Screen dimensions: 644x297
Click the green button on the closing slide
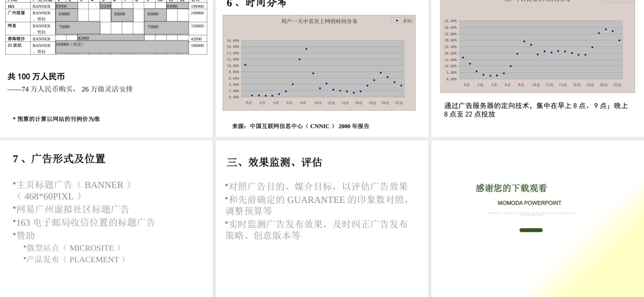point(531,230)
